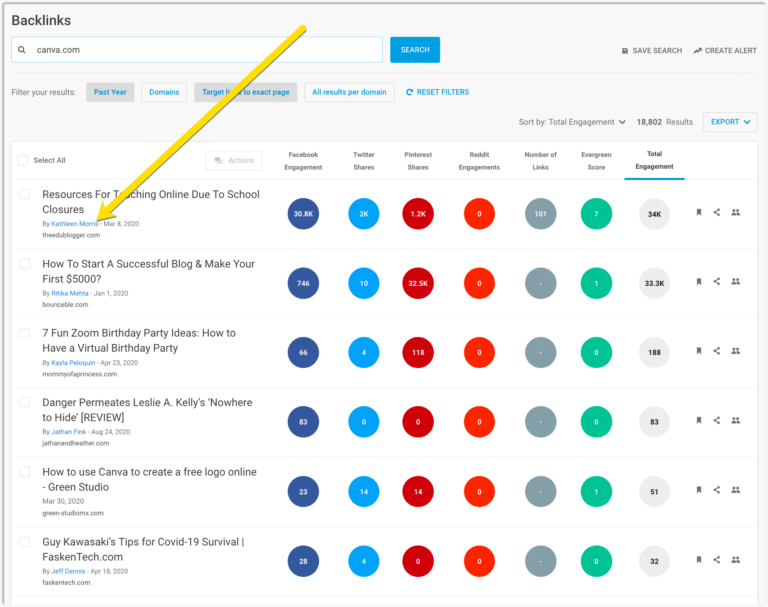Screen dimensions: 768x607
Task: Bookmark the Resources For Teaching Online article
Action: pos(699,212)
